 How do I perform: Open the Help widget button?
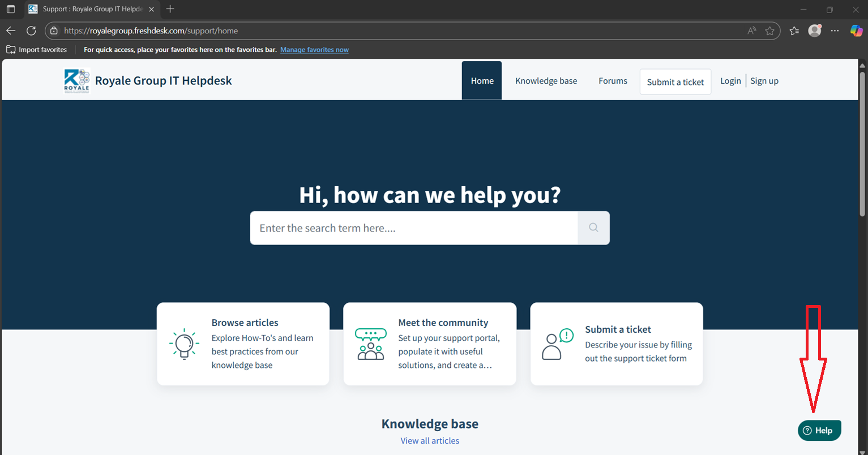819,430
